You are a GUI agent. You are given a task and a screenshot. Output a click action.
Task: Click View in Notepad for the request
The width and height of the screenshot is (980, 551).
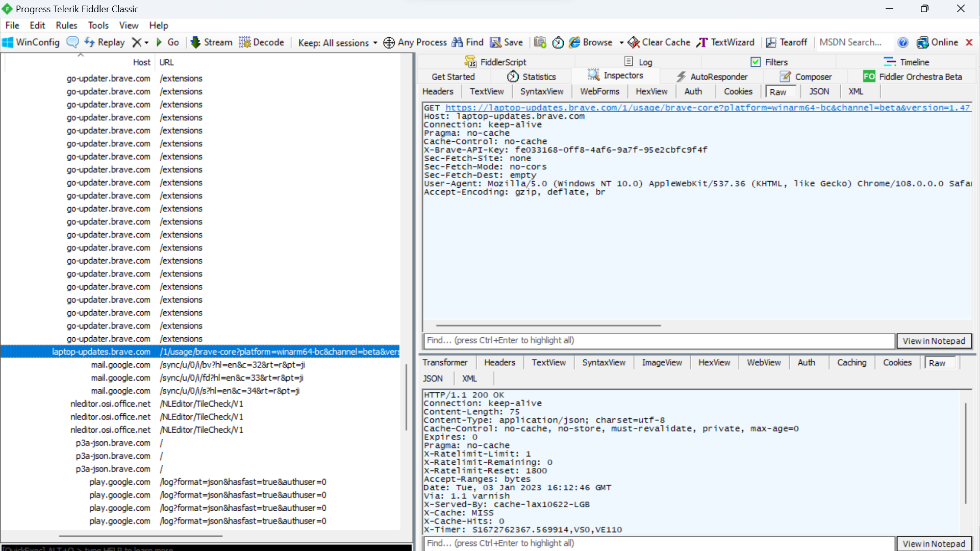coord(934,341)
